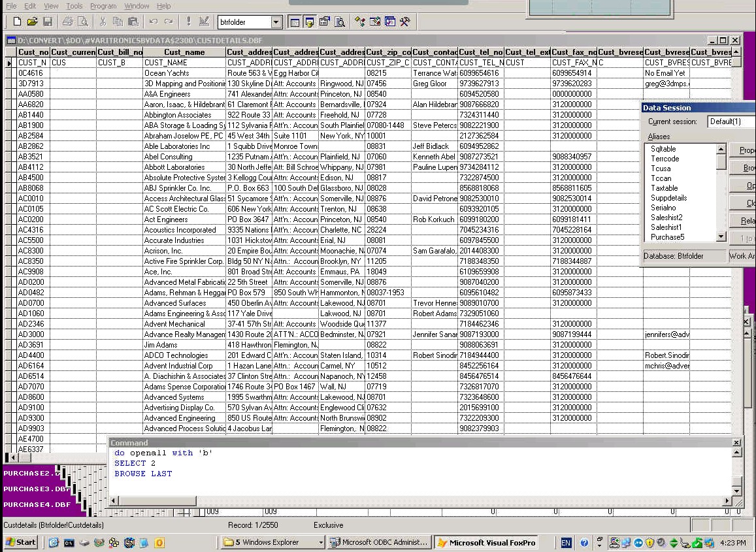756x552 pixels.
Task: Click the Modify Form ruler icon
Action: pyautogui.click(x=204, y=22)
